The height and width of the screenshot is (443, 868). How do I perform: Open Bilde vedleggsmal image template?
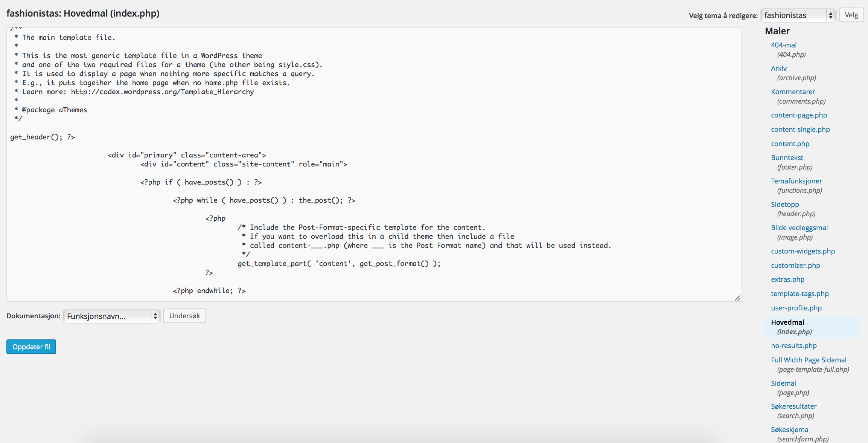point(799,228)
